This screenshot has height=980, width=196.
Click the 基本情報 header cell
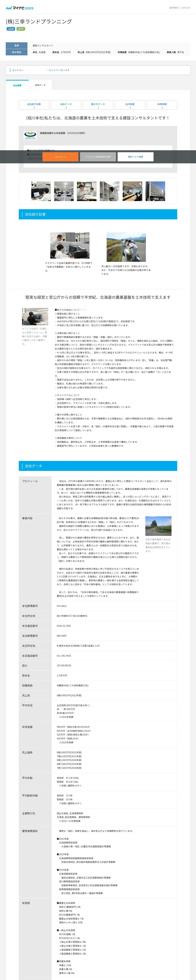tap(16, 52)
